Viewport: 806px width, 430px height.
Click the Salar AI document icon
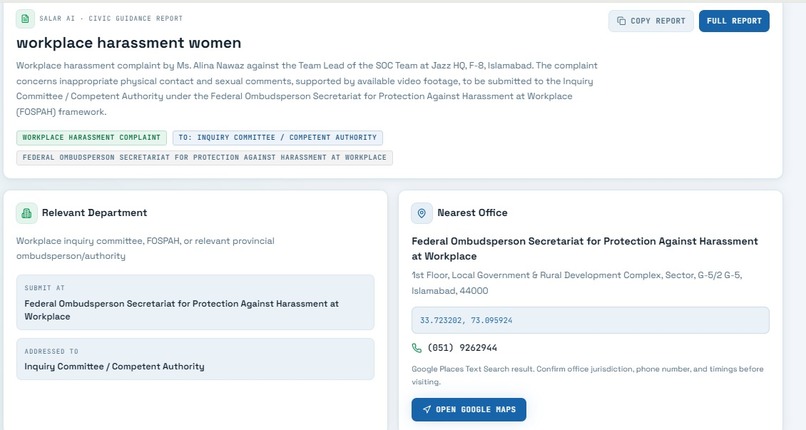click(x=25, y=19)
